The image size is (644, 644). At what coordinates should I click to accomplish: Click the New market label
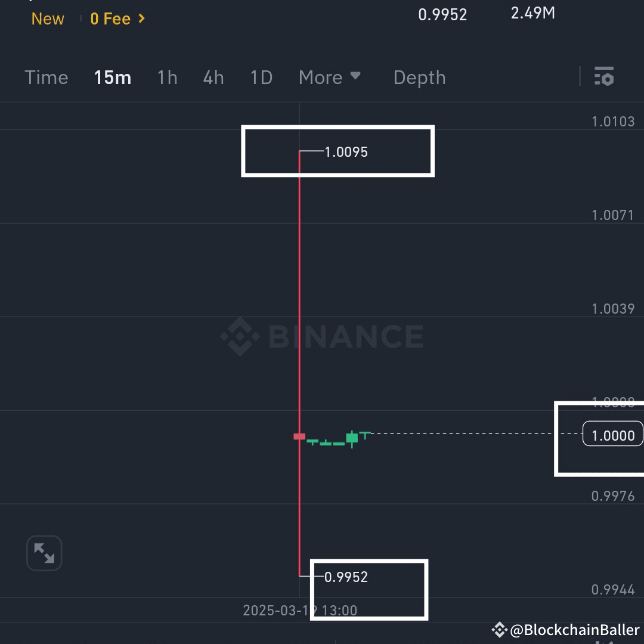coord(48,18)
